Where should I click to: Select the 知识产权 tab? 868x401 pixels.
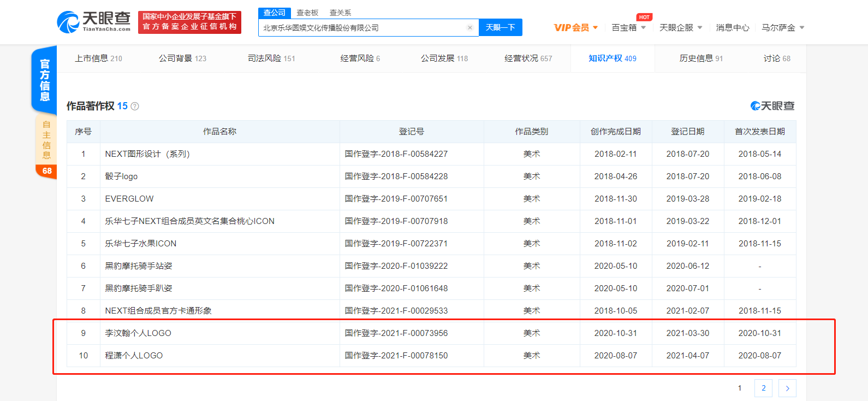(613, 58)
